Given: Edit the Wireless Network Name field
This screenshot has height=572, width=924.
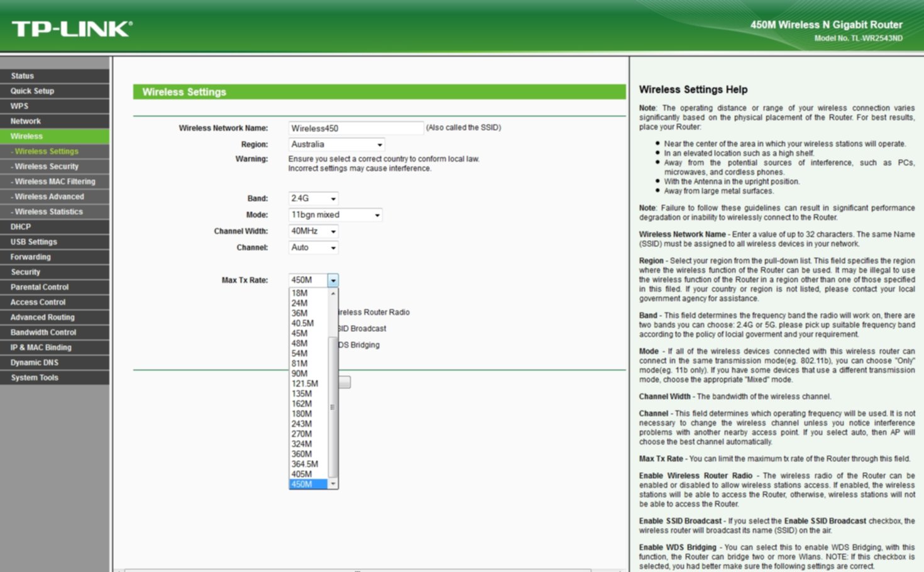Looking at the screenshot, I should point(356,128).
